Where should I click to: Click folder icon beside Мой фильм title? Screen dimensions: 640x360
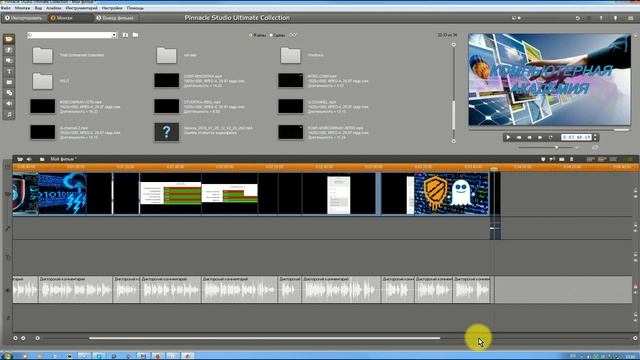click(42, 159)
